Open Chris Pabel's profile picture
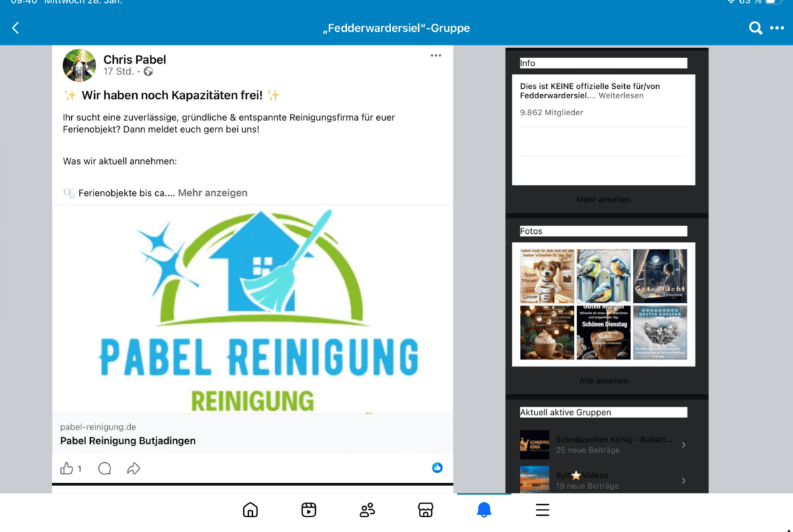Viewport: 793px width, 532px height. (x=79, y=65)
